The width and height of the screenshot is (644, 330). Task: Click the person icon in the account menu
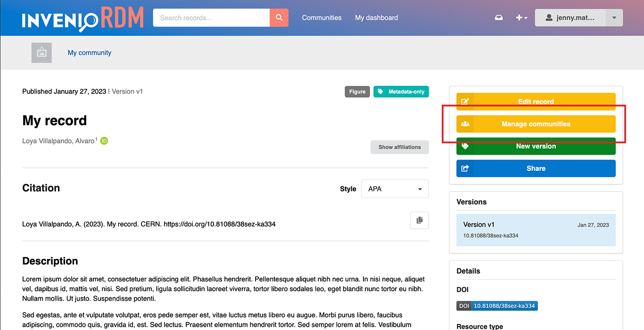click(549, 17)
